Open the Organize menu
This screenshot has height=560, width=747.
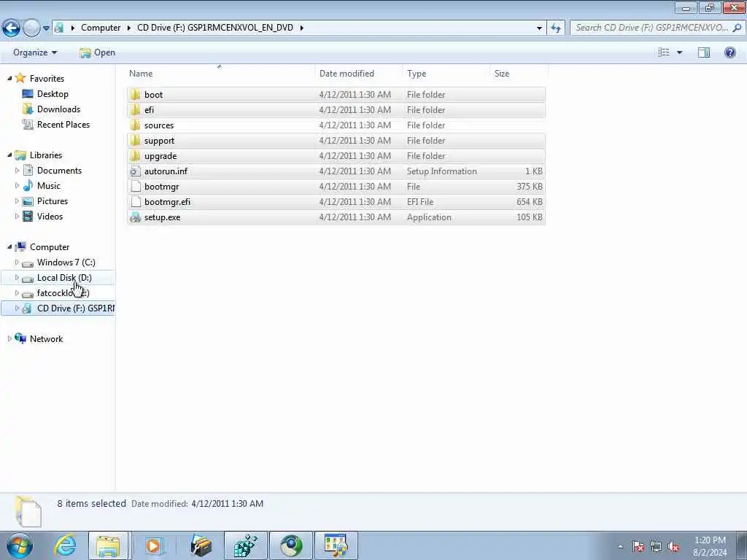(35, 52)
